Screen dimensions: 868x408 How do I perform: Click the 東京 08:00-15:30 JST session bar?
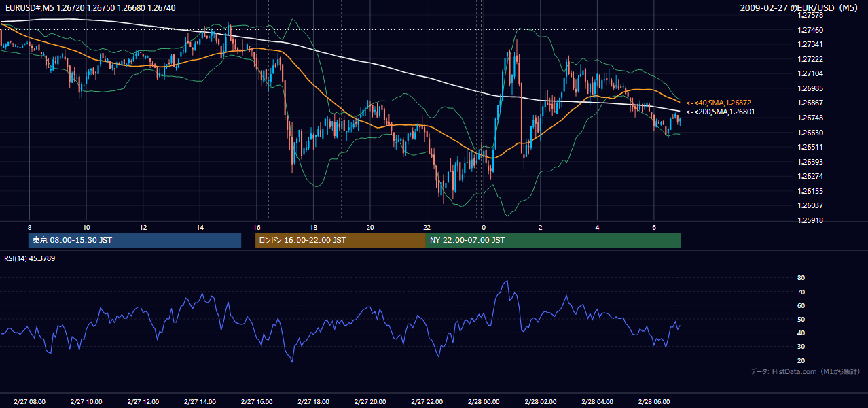[134, 240]
